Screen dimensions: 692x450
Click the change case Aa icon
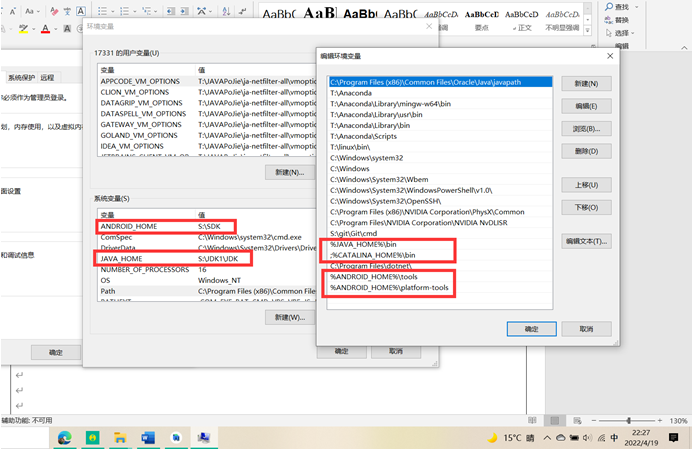[30, 11]
